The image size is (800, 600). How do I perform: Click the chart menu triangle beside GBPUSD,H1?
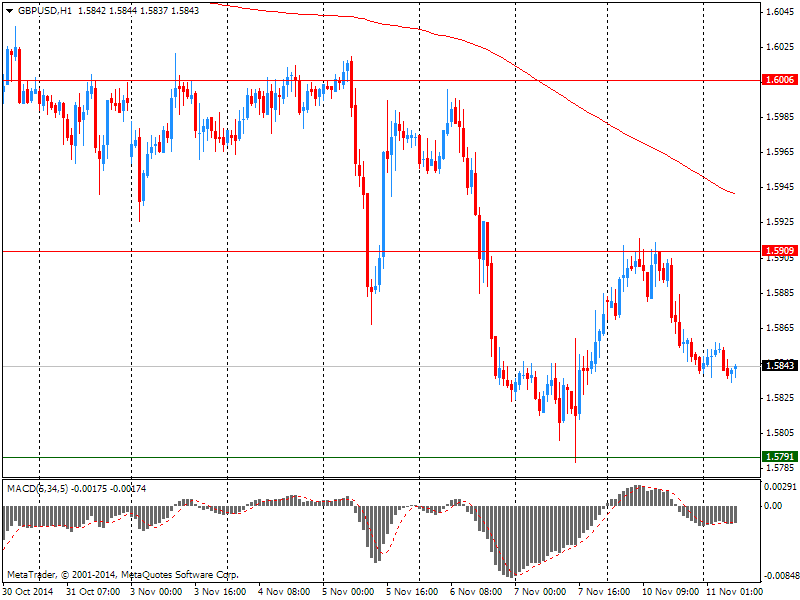(x=10, y=11)
